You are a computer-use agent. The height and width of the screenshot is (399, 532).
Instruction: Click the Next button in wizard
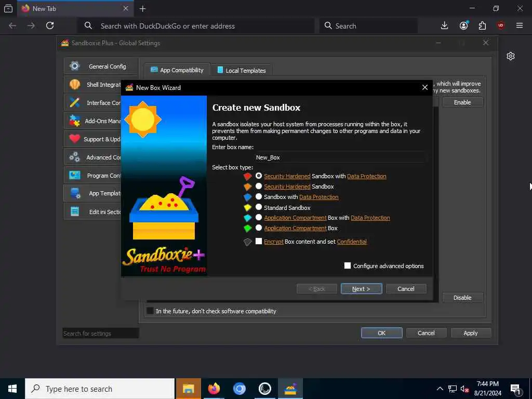pyautogui.click(x=362, y=289)
